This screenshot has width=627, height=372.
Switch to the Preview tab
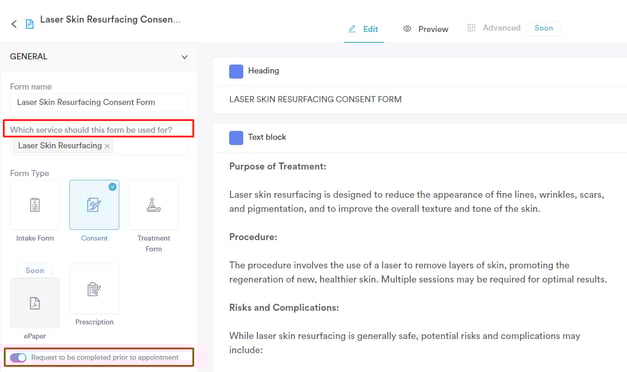(x=425, y=29)
